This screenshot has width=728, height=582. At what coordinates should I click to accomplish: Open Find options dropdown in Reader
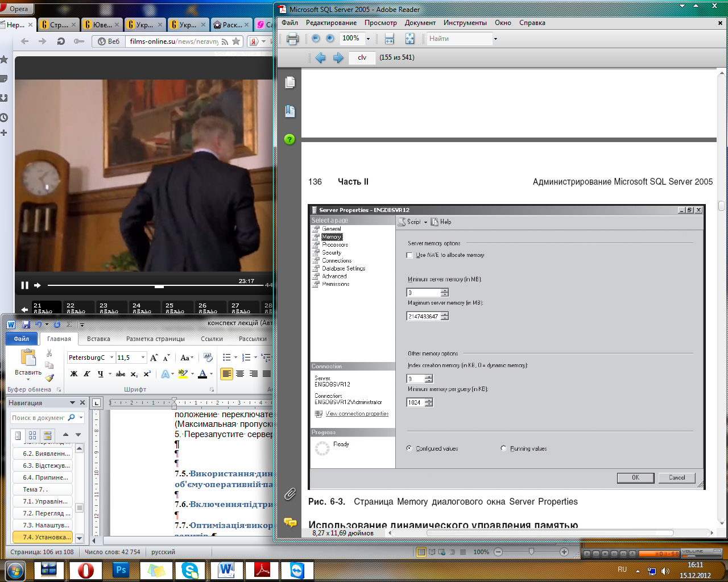click(495, 39)
